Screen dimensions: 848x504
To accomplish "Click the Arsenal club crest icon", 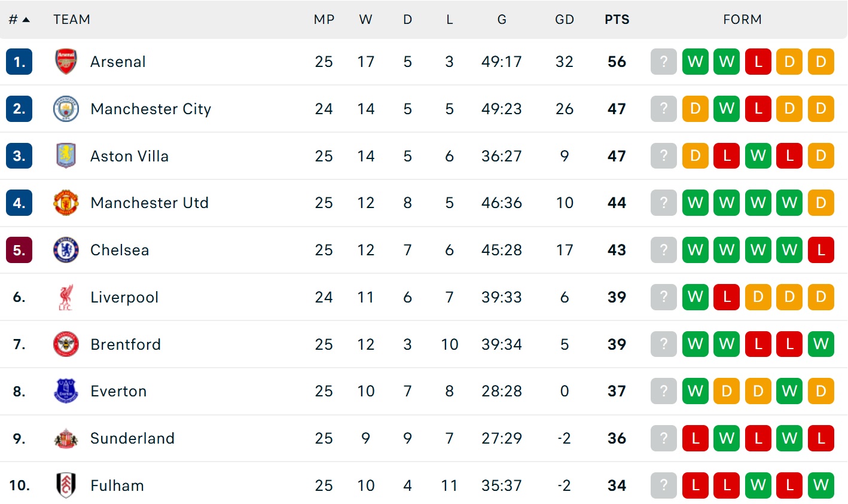I will click(66, 62).
